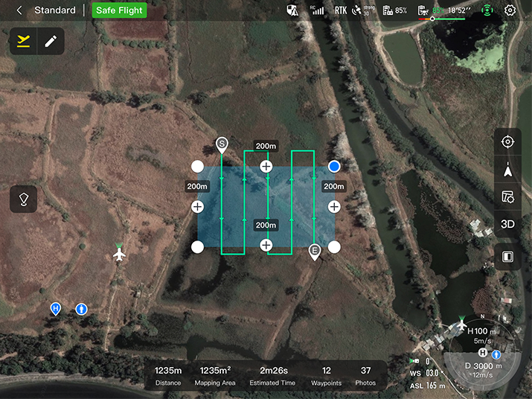Tap the obstacle sensing shield warning icon

(x=293, y=10)
